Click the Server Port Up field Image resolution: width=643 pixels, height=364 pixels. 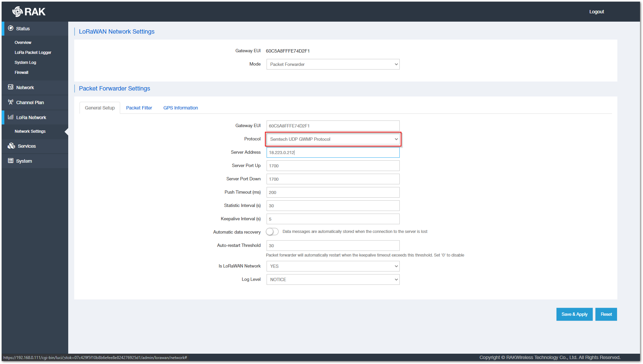click(333, 166)
